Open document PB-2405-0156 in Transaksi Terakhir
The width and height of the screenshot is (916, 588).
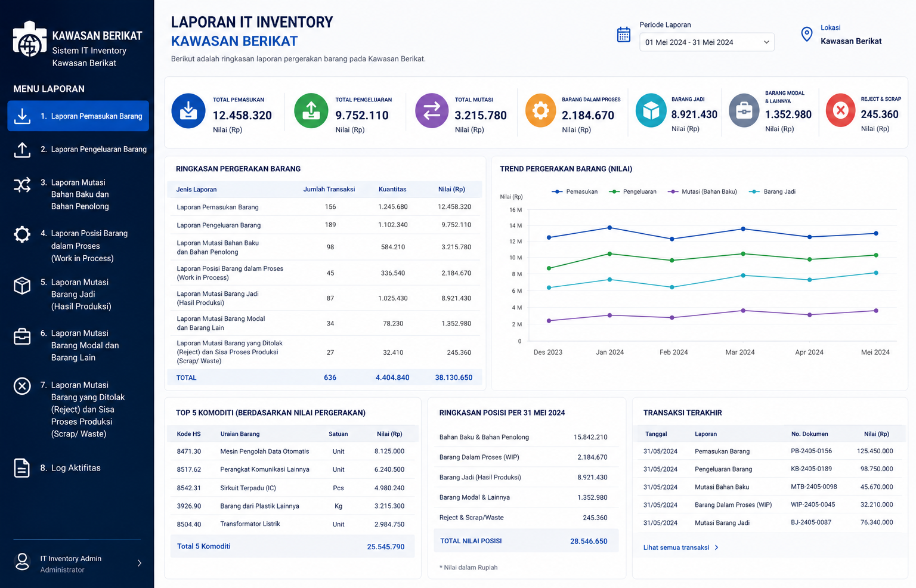pos(811,451)
